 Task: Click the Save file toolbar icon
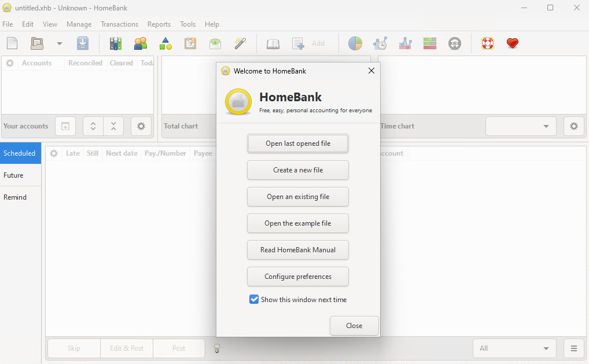[x=83, y=43]
